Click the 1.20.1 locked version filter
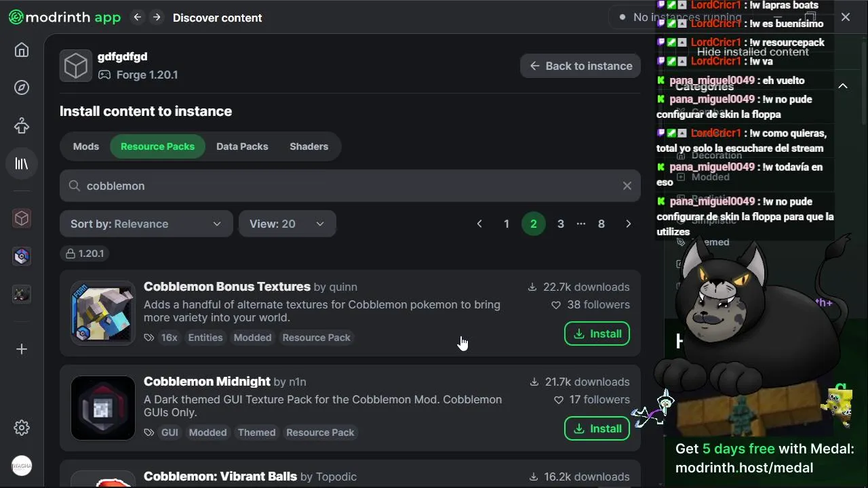This screenshot has height=488, width=868. tap(85, 253)
